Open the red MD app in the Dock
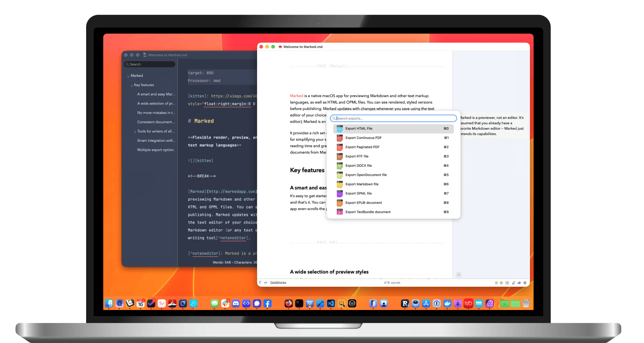 click(469, 304)
